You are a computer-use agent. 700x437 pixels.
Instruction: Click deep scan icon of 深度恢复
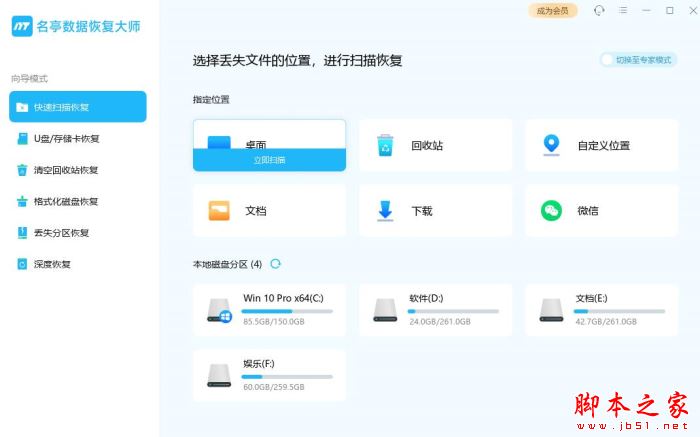coord(22,264)
